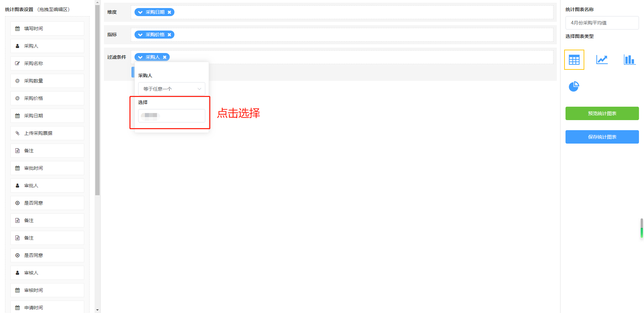Image resolution: width=644 pixels, height=313 pixels.
Task: Select the 审批人 field item
Action: [x=47, y=186]
